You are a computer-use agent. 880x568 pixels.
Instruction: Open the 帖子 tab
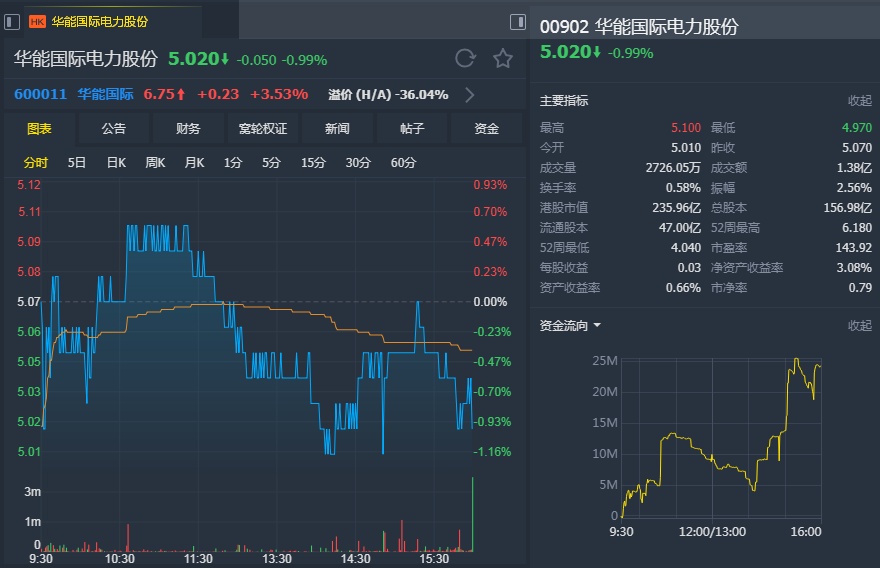coord(411,129)
